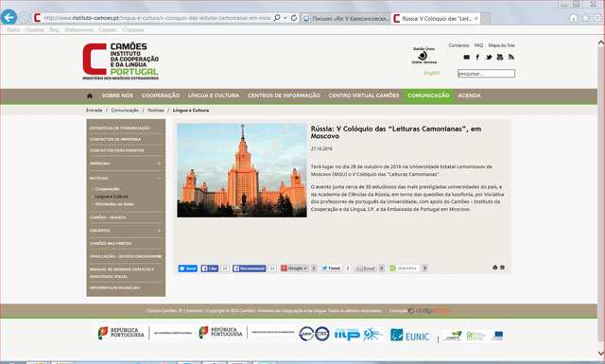Click the Moscow University article image
The image size is (605, 364).
242,170
